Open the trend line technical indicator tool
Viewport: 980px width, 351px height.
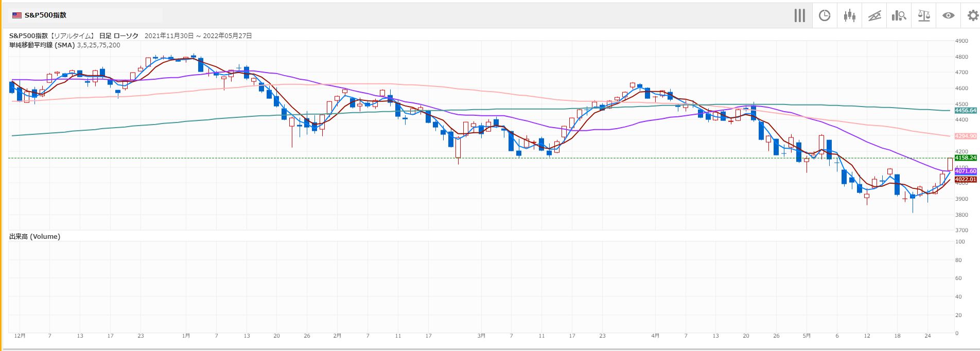[874, 15]
